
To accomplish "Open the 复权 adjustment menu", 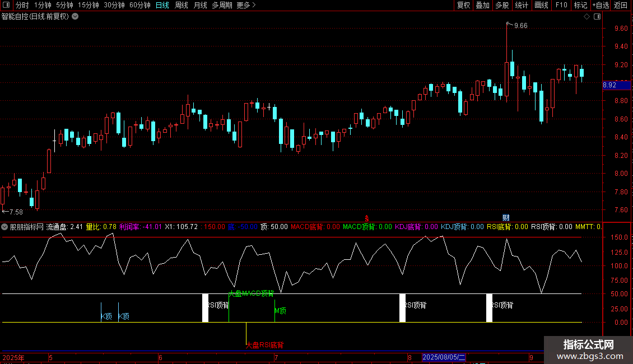I will pyautogui.click(x=463, y=5).
